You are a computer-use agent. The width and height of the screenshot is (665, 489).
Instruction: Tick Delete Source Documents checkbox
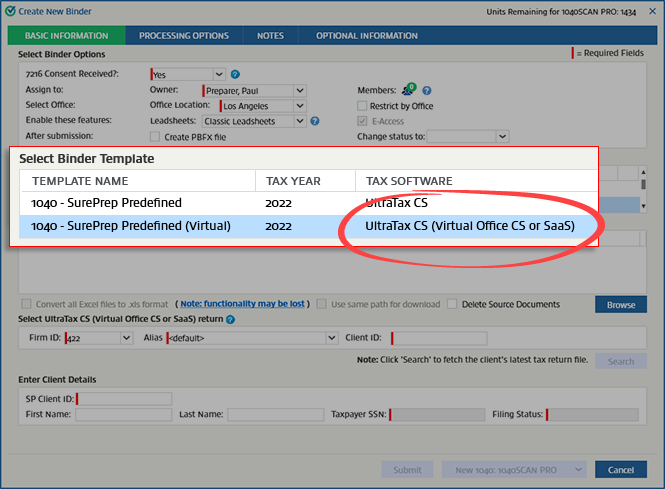453,304
